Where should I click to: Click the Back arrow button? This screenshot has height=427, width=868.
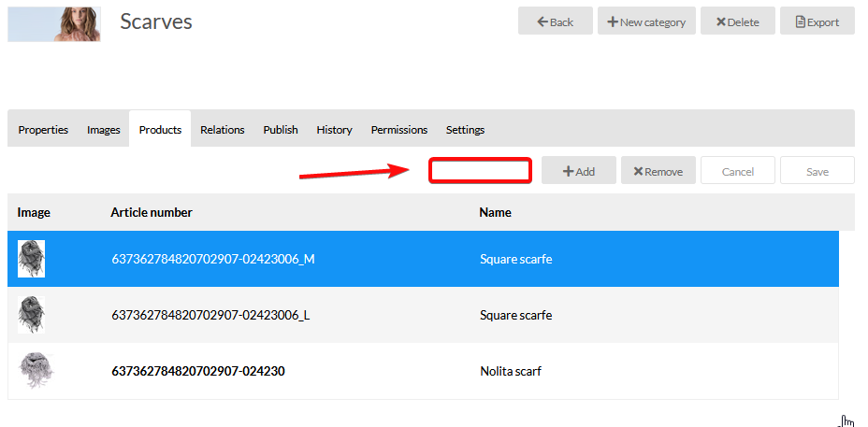pos(555,21)
